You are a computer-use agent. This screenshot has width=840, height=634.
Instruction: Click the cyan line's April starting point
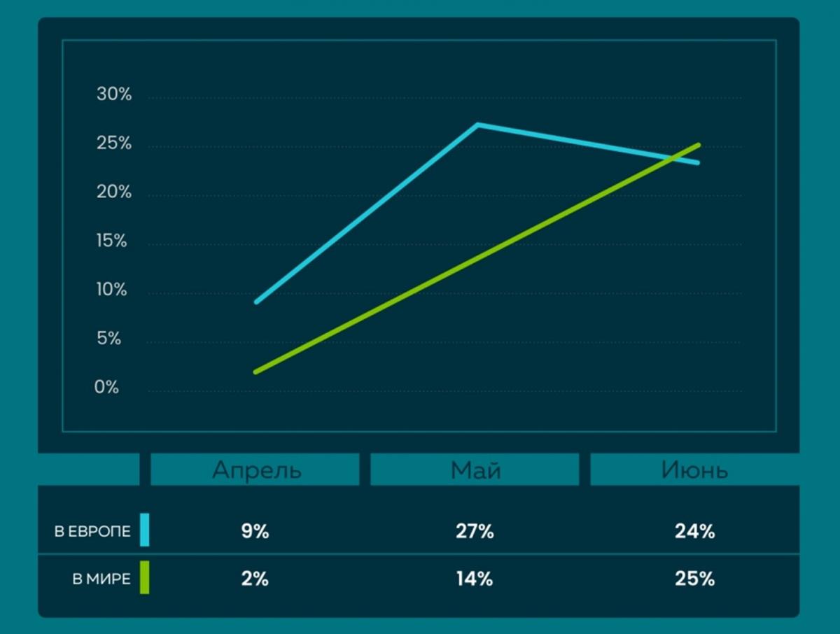point(257,302)
